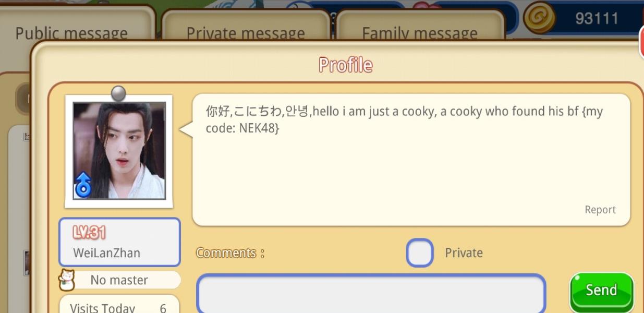Click the Private label text
The width and height of the screenshot is (644, 313).
click(x=464, y=253)
